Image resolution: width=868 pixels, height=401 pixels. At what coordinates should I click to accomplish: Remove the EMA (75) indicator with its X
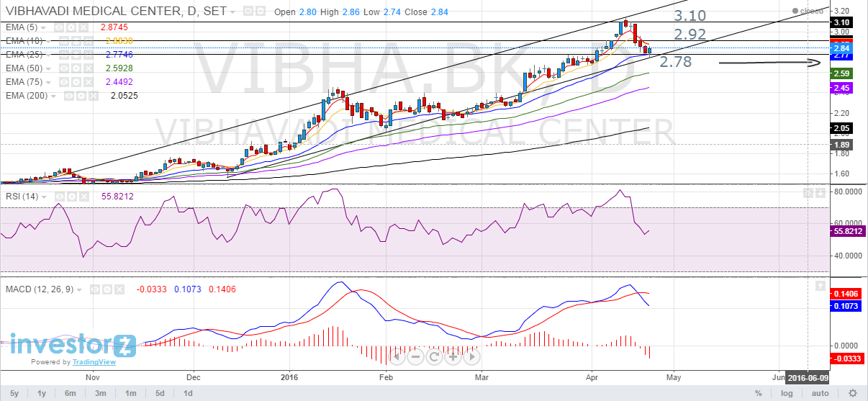[89, 82]
